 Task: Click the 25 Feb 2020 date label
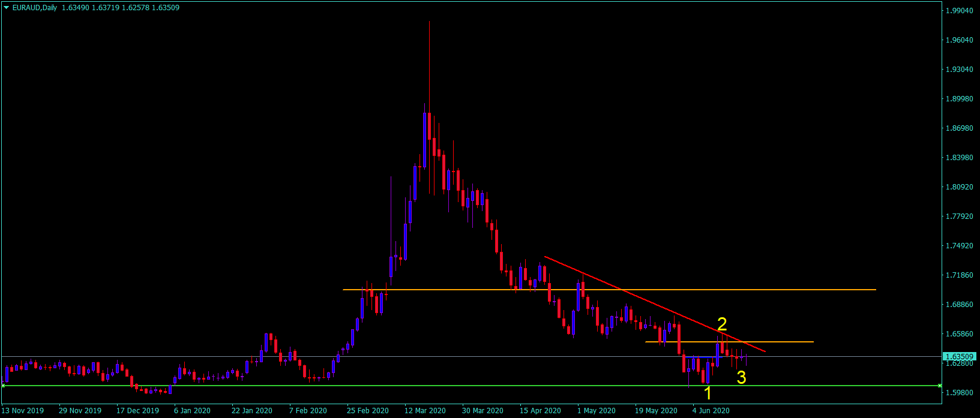pos(368,411)
